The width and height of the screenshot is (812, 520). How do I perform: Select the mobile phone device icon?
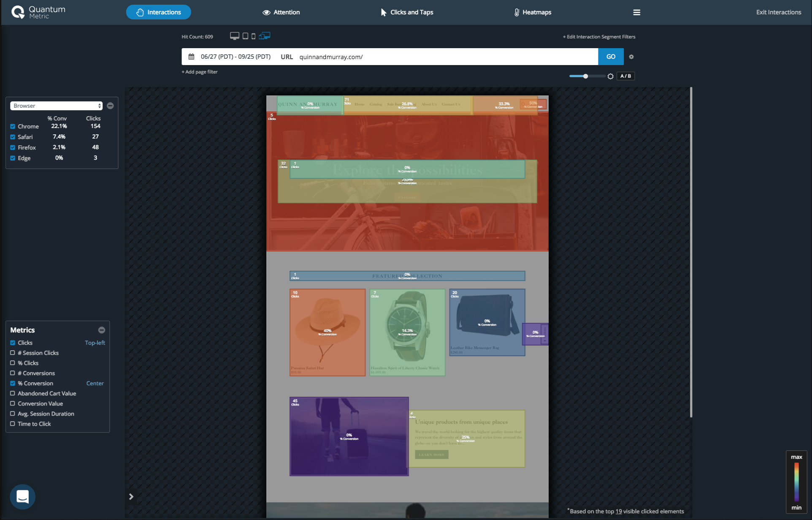(x=253, y=36)
